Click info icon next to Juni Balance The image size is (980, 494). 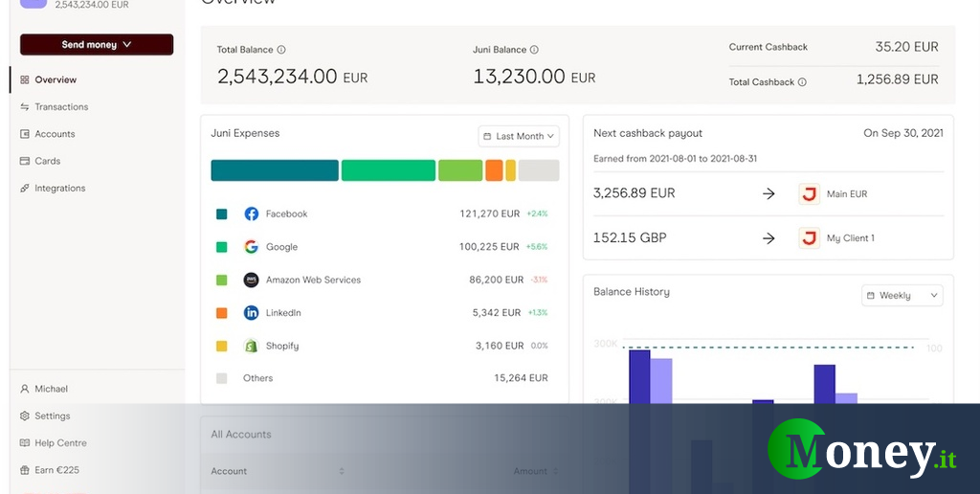(534, 50)
